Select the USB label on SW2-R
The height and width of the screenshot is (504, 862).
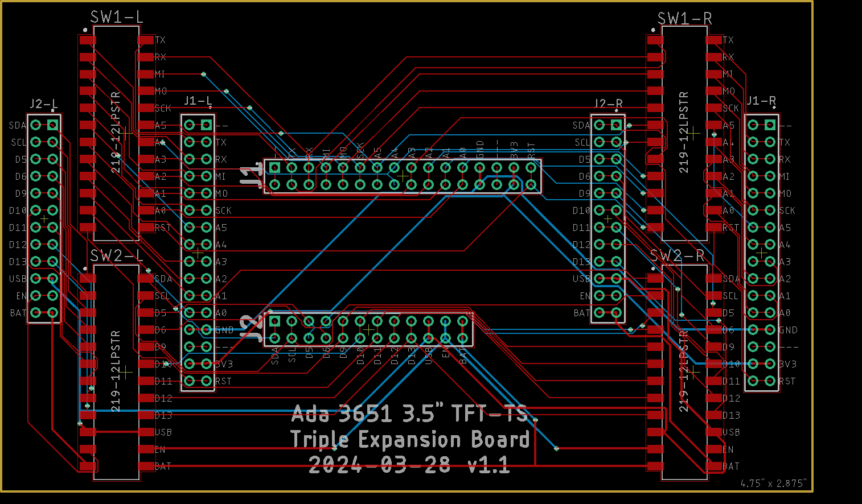click(x=732, y=432)
